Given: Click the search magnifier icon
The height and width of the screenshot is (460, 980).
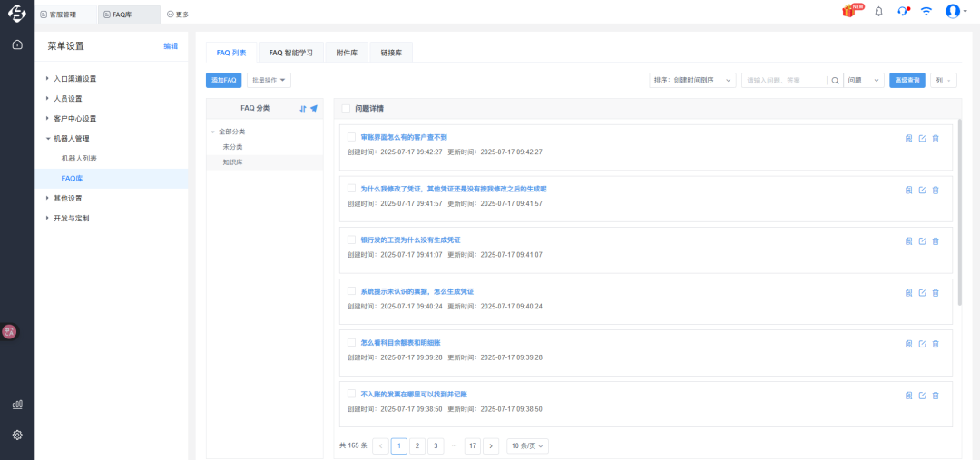Looking at the screenshot, I should point(835,80).
